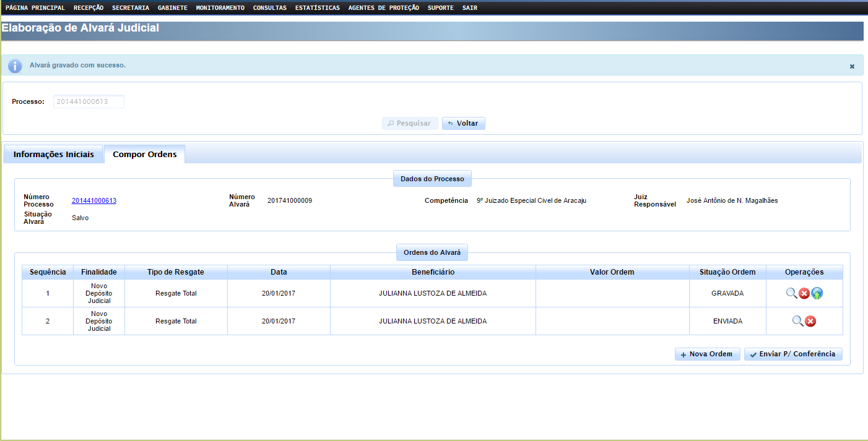Click Sair to log out
Image resolution: width=868 pixels, height=441 pixels.
pyautogui.click(x=470, y=8)
